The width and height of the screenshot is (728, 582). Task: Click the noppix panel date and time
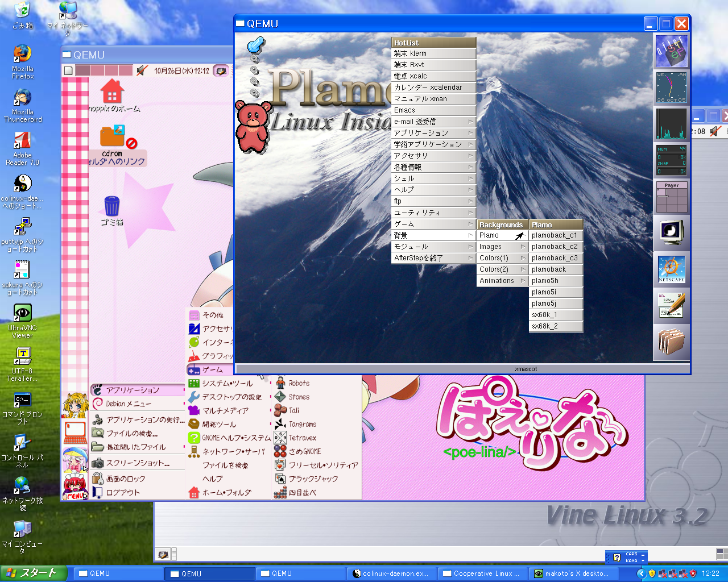[181, 71]
